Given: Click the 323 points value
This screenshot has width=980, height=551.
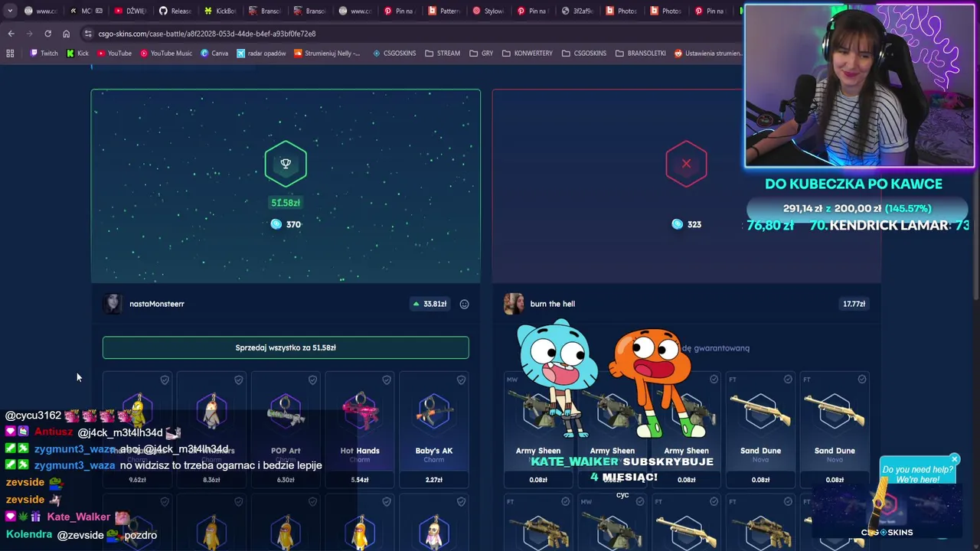Looking at the screenshot, I should pos(694,224).
